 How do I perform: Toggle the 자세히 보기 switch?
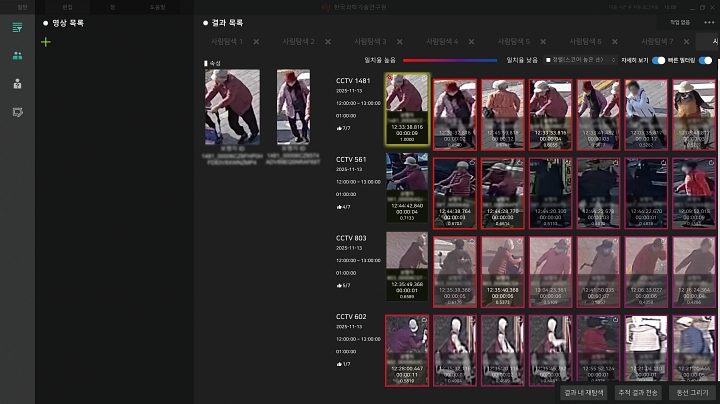(659, 60)
